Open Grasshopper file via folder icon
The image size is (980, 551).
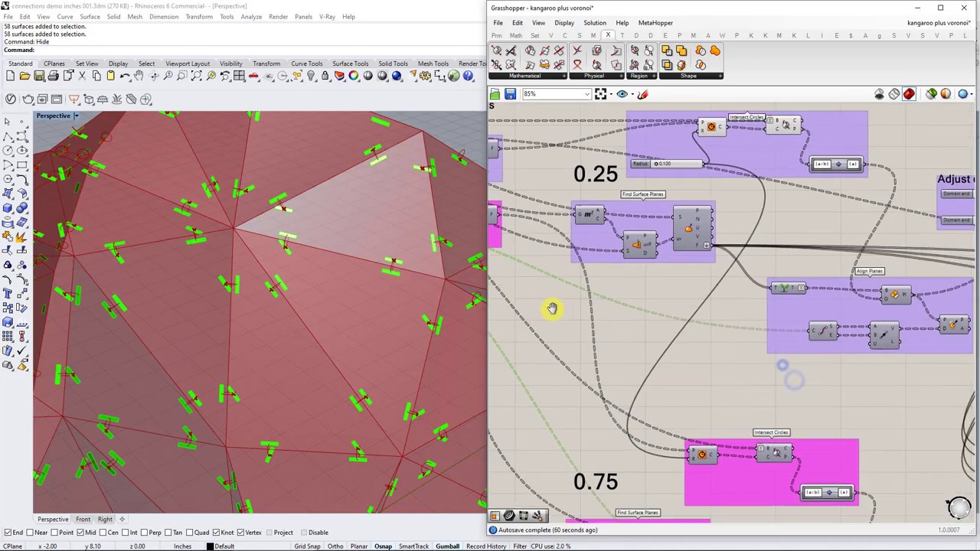point(495,94)
